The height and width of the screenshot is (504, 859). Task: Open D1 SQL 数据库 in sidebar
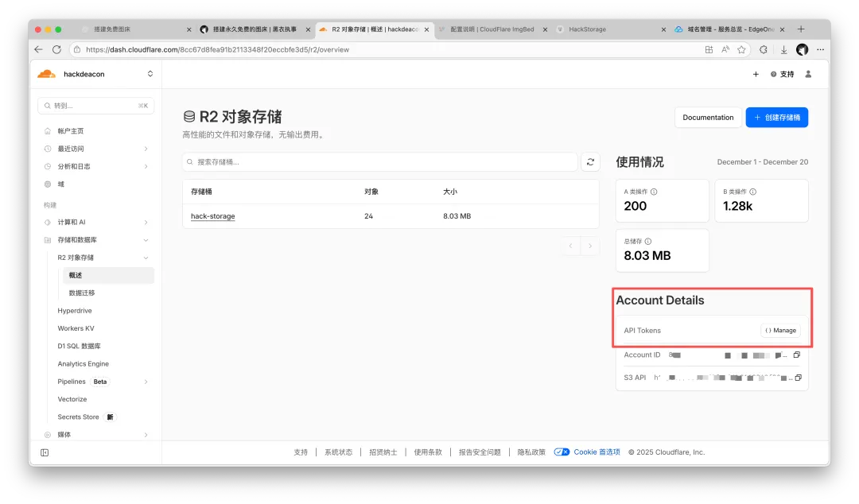point(79,347)
